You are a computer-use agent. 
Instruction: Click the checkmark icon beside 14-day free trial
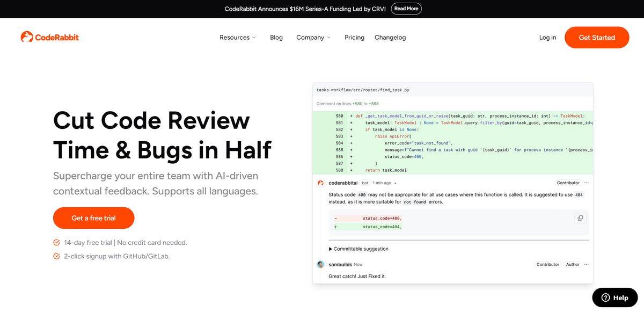pos(56,243)
